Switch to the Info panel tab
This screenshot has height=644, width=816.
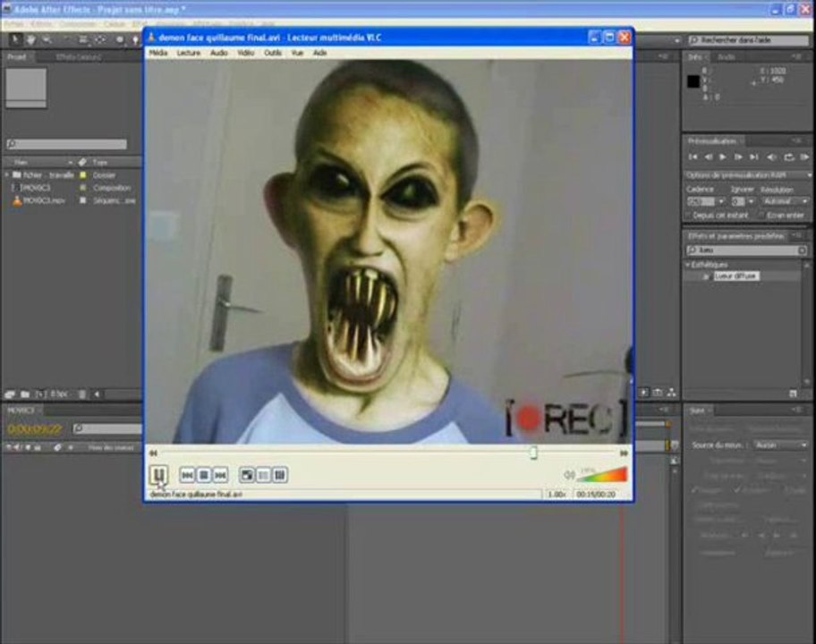696,57
